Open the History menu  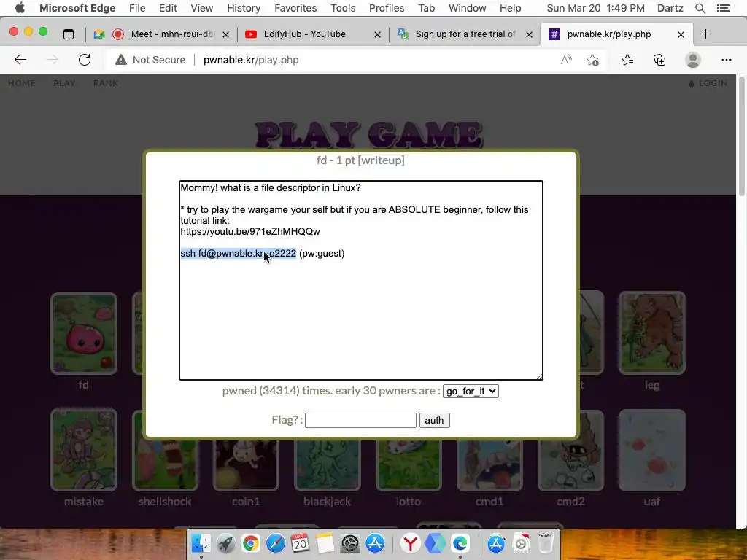244,8
